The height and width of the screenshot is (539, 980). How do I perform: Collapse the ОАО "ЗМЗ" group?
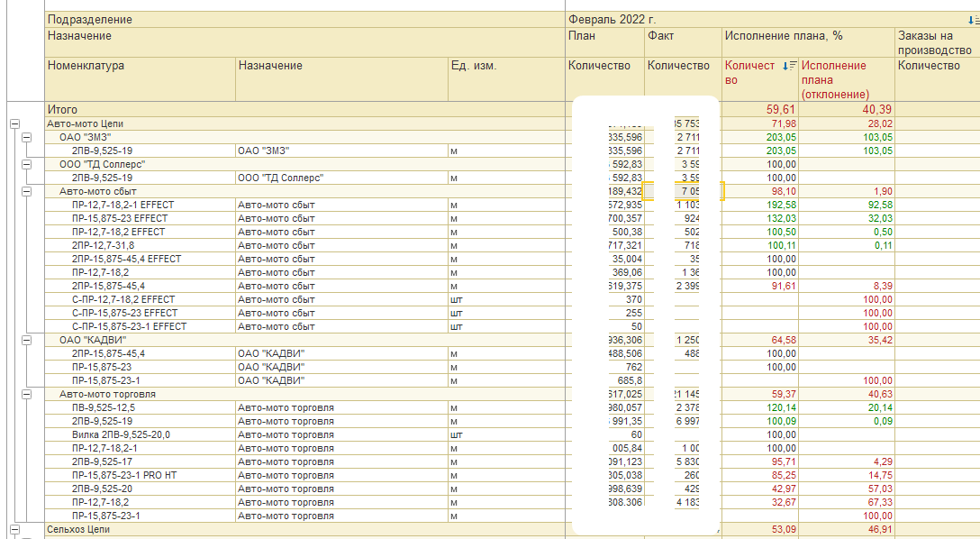pyautogui.click(x=26, y=137)
